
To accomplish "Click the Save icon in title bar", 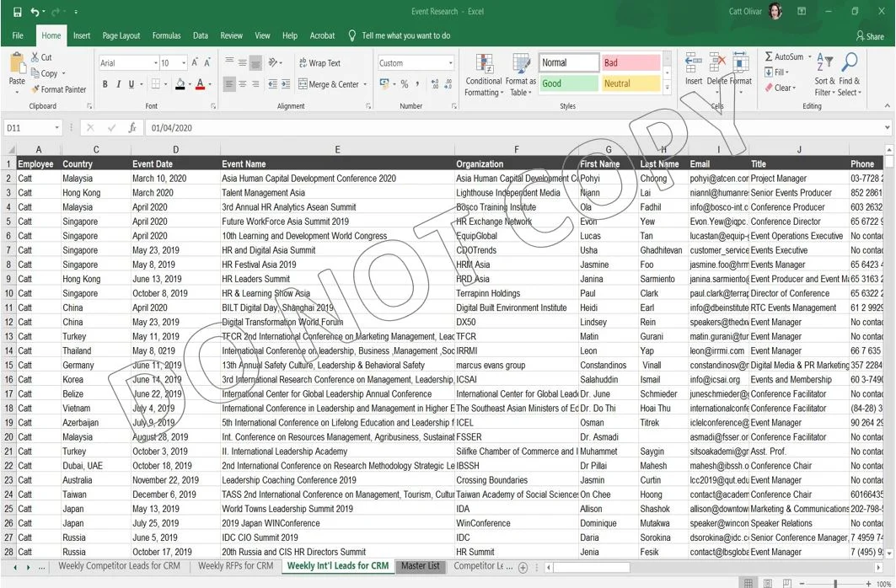I will point(17,12).
